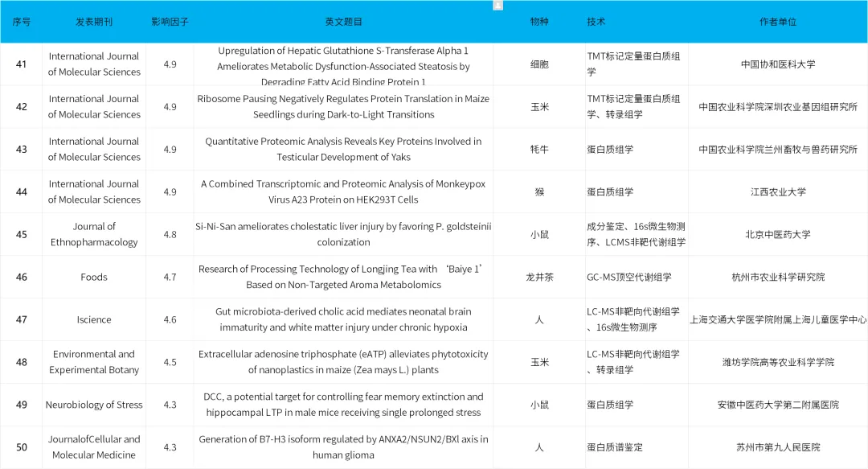Screen dimensions: 868x469
Task: Click the GC-MS顶空代谢组学 technique cell
Action: point(637,277)
